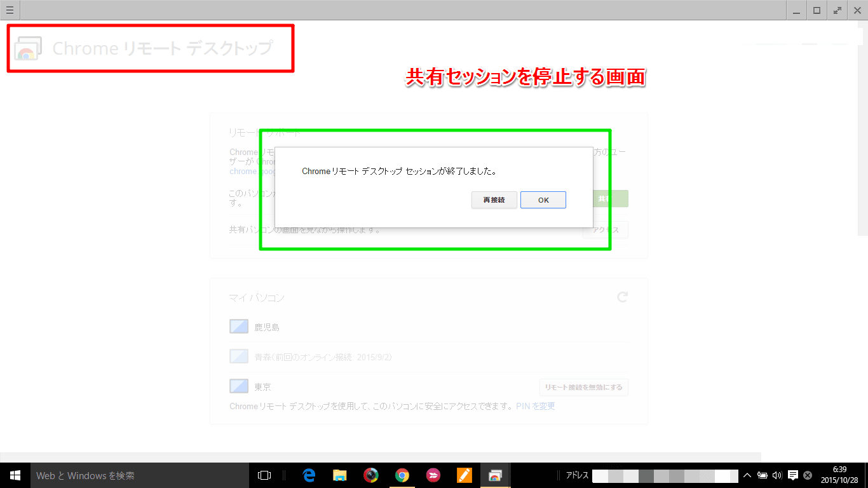
Task: Toggle fullscreen using the title bar arrows button
Action: [x=837, y=10]
